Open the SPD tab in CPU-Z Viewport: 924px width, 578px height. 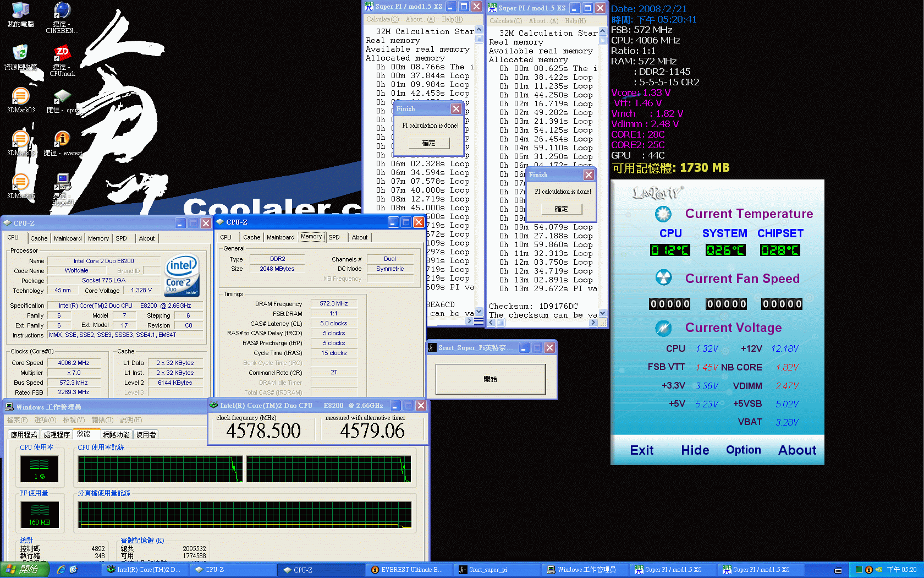coord(334,237)
